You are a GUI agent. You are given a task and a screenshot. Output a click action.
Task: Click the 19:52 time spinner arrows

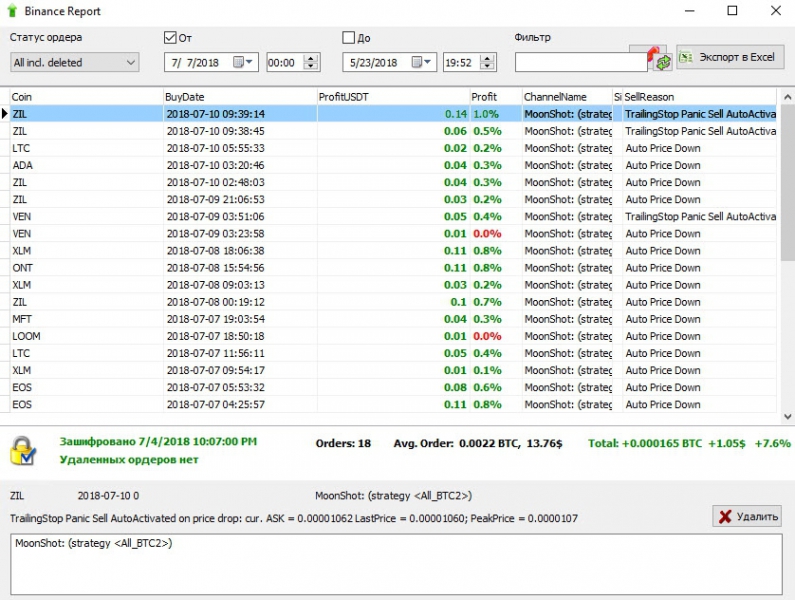(487, 62)
